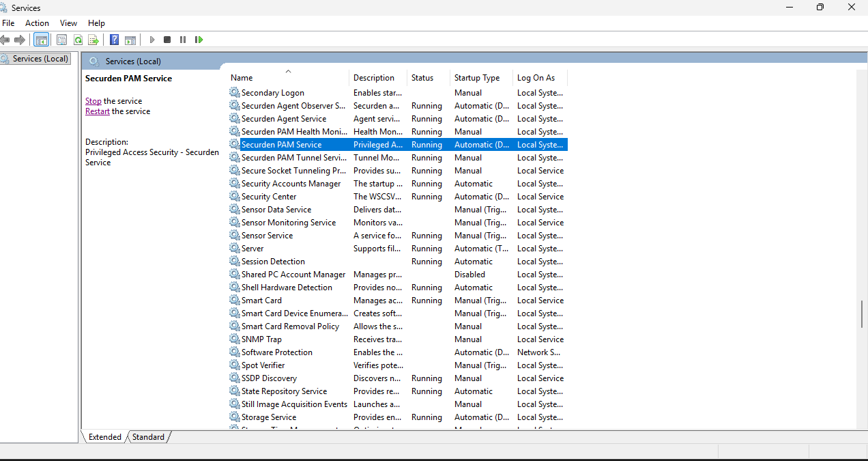Screen dimensions: 868x461
Task: Click the Forward arrow toolbar icon
Action: 20,40
